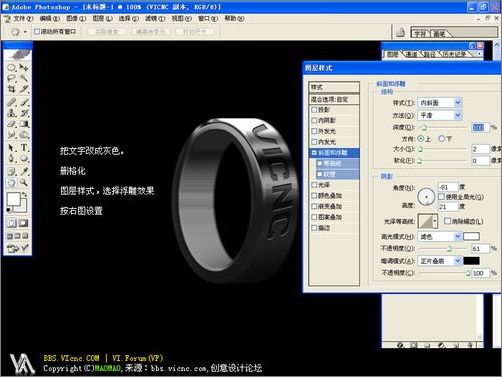Open the Technique (方法) dropdown showing 平滑
This screenshot has height=377, width=502.
439,115
